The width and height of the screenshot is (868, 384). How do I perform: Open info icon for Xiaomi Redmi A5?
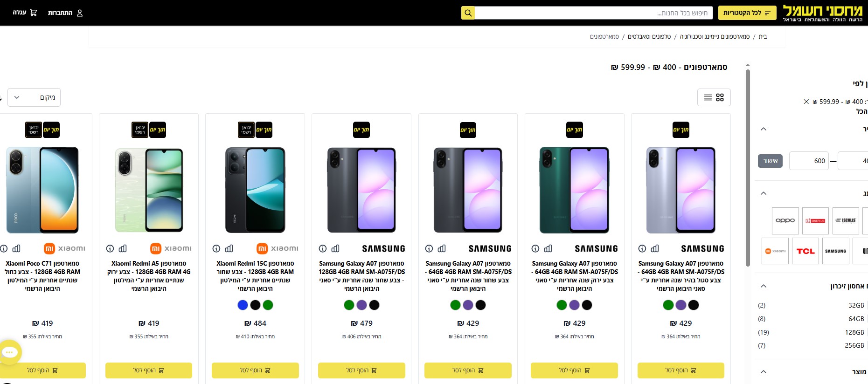[x=110, y=248]
